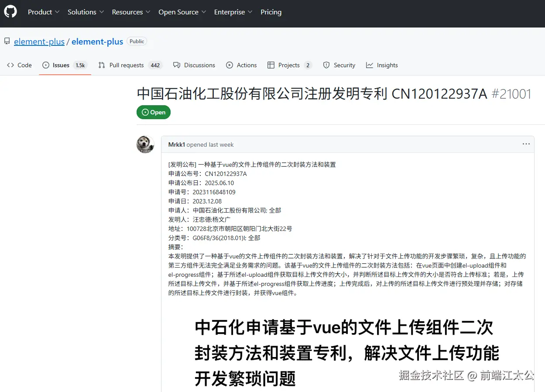Click Mrkk1's avatar picture
This screenshot has width=545, height=392.
coord(145,144)
